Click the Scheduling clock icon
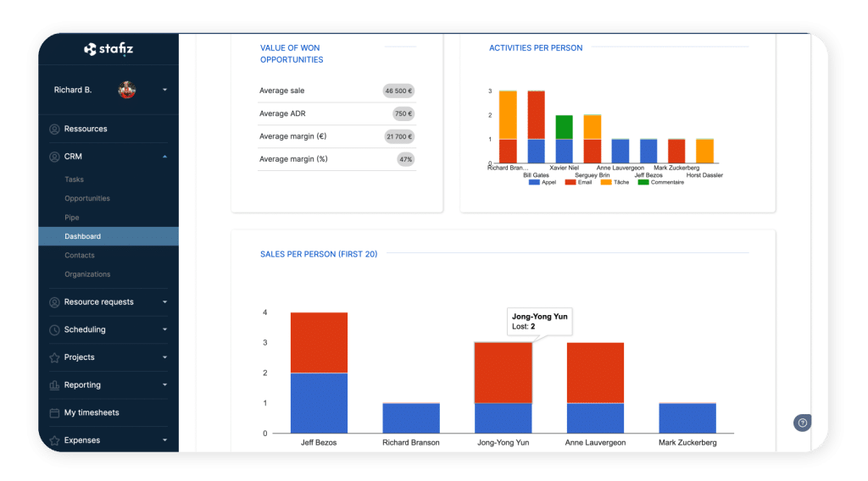The width and height of the screenshot is (868, 481). coord(54,330)
